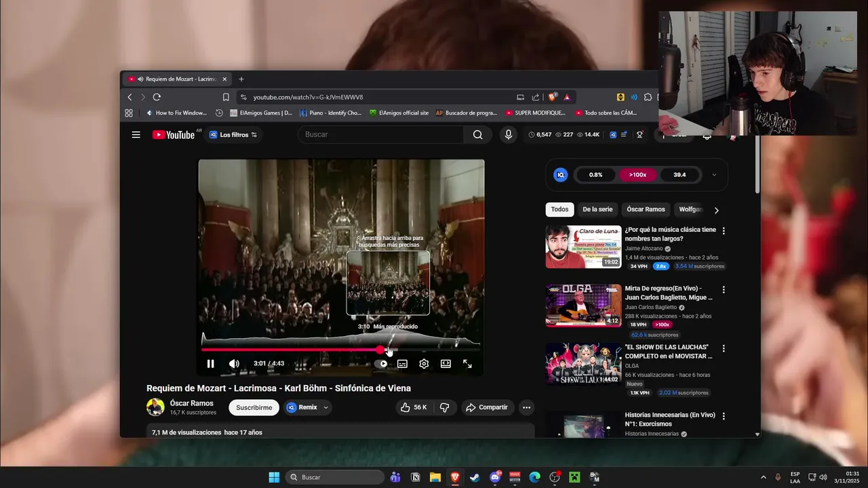Open the Windows Start menu

pyautogui.click(x=274, y=477)
